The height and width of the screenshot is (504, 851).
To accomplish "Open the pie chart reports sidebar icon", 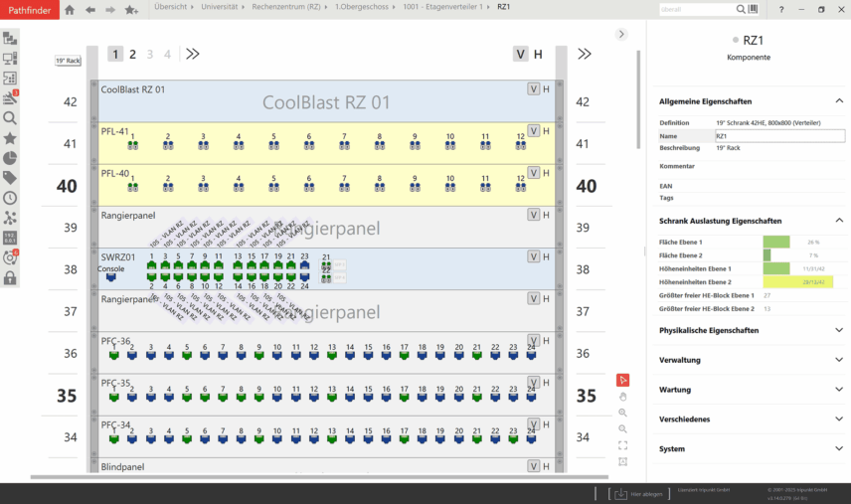I will [10, 157].
